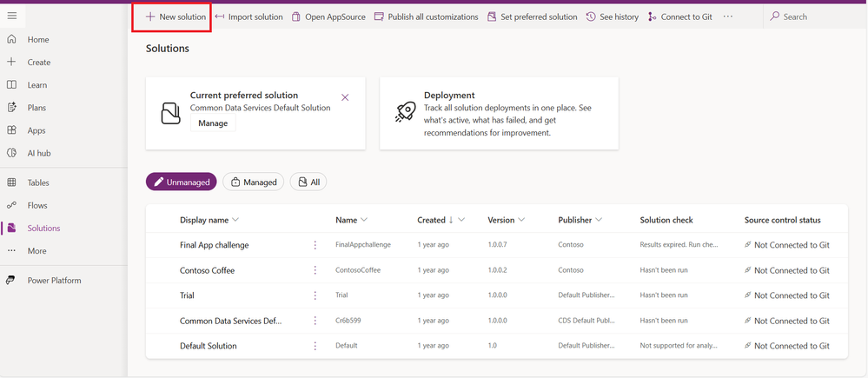Click 'Results expired' solution check text
This screenshot has width=868, height=378.
(x=679, y=245)
